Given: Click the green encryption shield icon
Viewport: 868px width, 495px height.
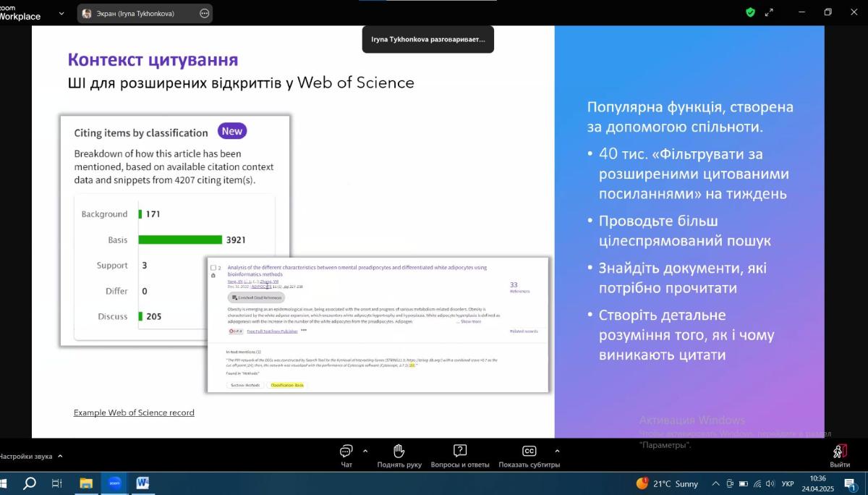Looking at the screenshot, I should coord(751,12).
